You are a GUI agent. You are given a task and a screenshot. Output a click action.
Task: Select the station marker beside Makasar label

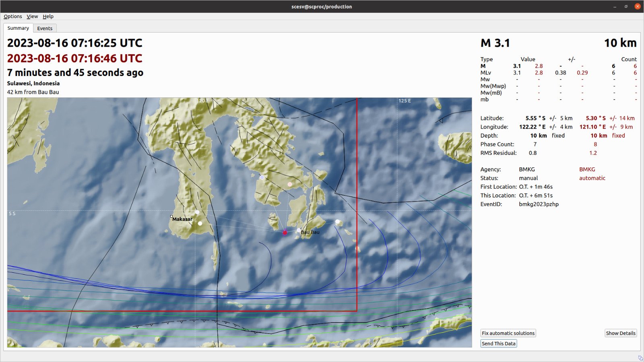[x=197, y=212]
